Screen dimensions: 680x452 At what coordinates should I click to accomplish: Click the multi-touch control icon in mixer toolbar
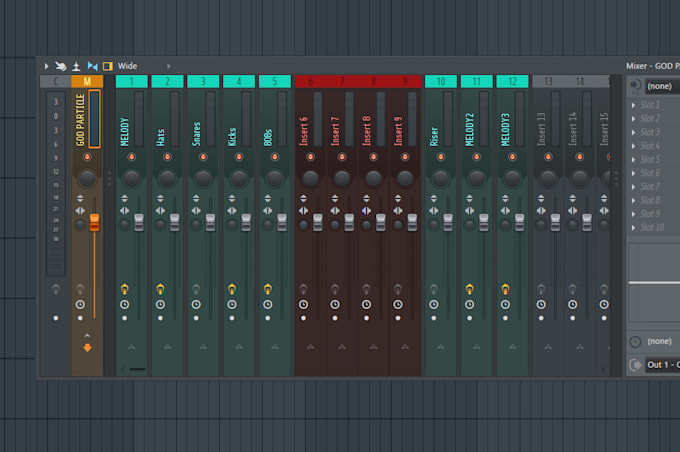click(x=61, y=66)
